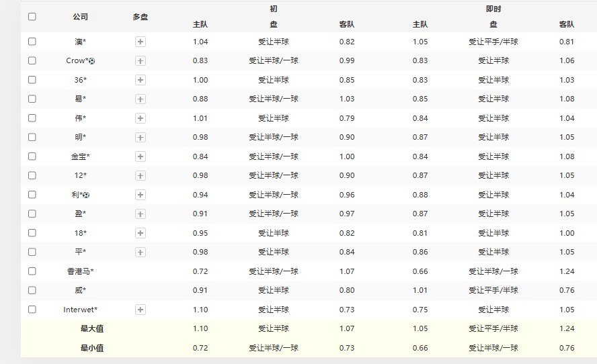Click the 即时 主队 odds 1.05 for 澳*
This screenshot has height=364, width=597.
click(420, 42)
